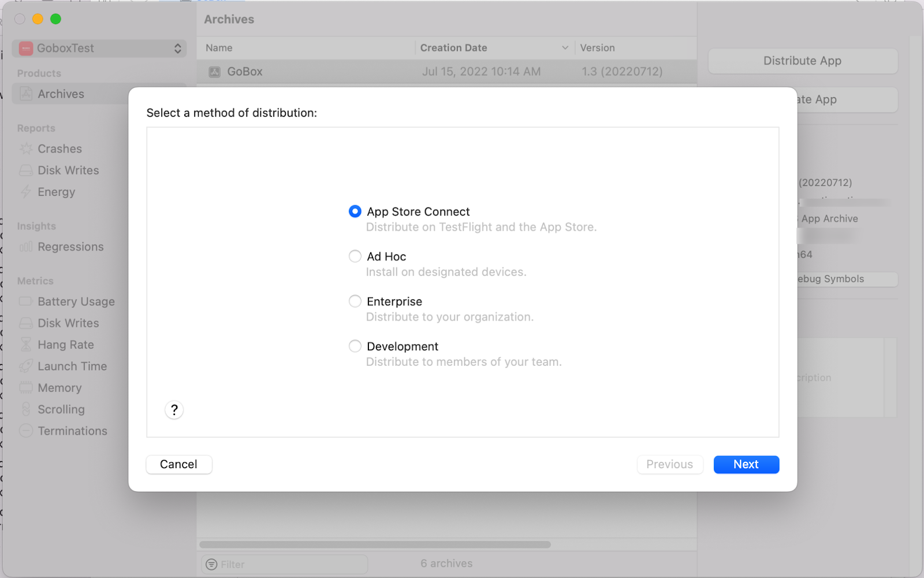Open Regressions insights
Image resolution: width=924 pixels, height=578 pixels.
pos(70,247)
